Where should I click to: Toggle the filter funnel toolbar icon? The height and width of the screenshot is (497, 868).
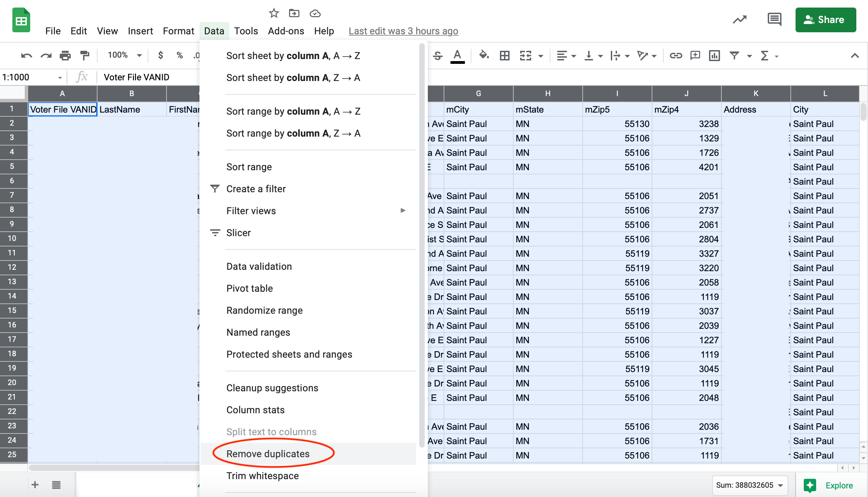click(734, 56)
